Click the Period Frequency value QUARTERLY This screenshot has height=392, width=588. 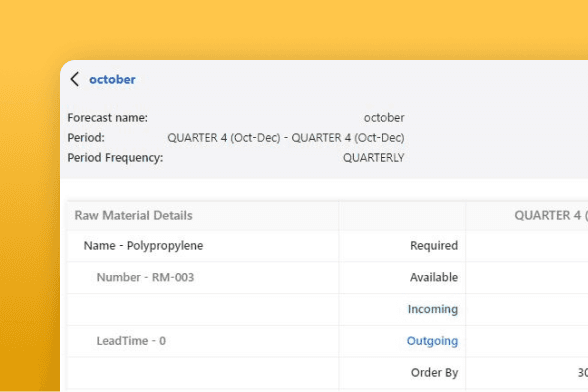[x=374, y=158]
